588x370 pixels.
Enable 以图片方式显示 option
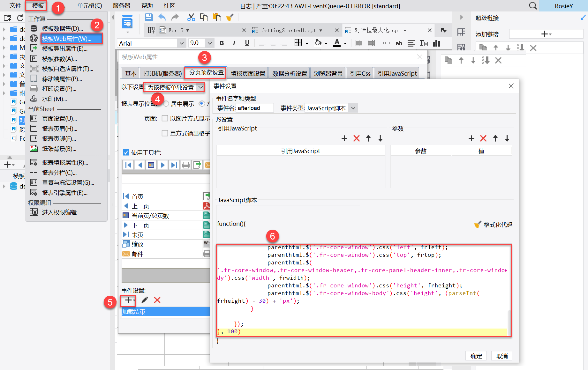[165, 118]
